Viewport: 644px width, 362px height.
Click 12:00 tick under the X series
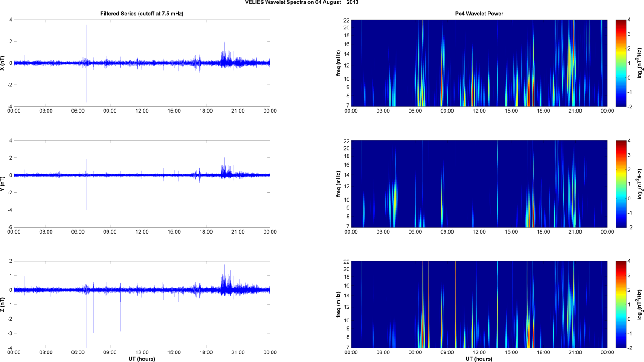click(x=142, y=111)
